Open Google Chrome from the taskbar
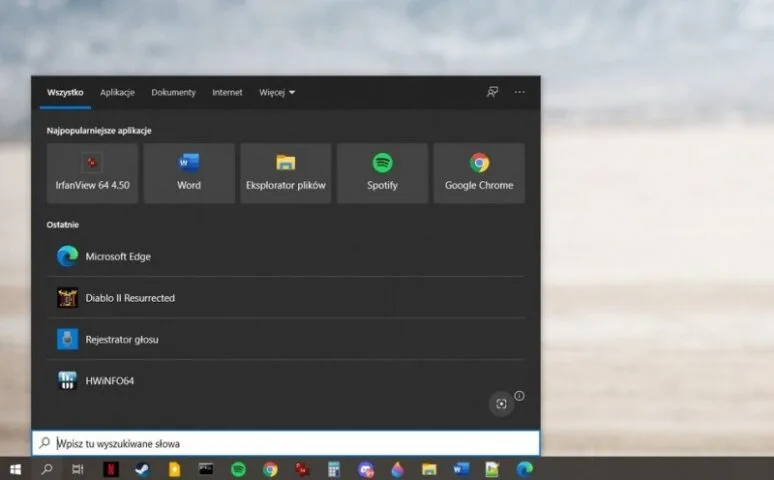 pos(270,469)
